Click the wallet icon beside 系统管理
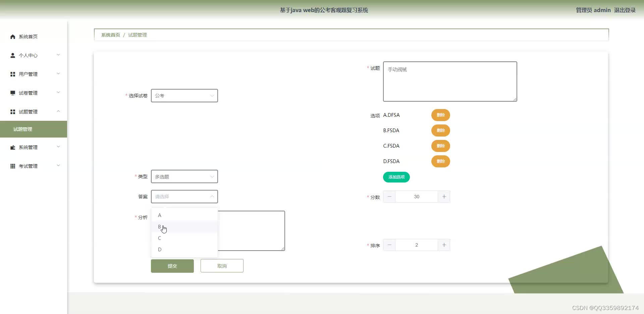 point(13,147)
